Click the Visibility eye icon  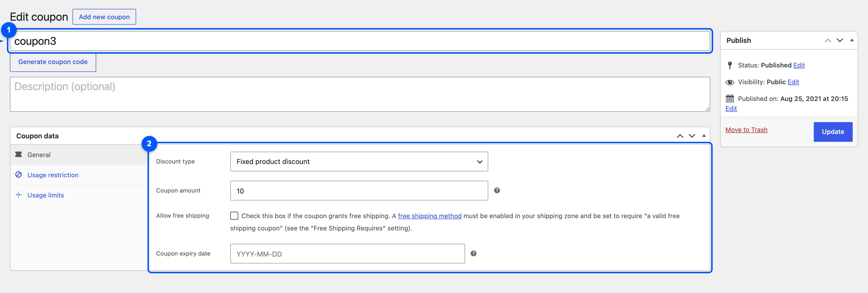730,82
